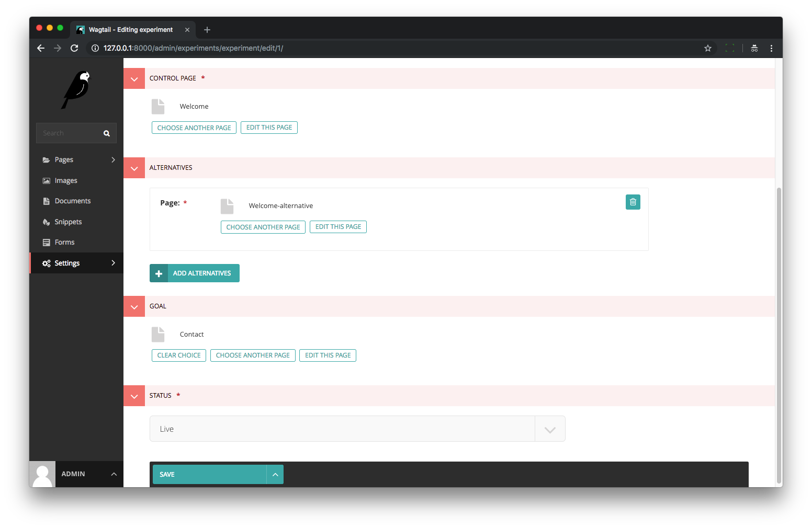812x529 pixels.
Task: Open a new browser tab
Action: click(x=207, y=30)
